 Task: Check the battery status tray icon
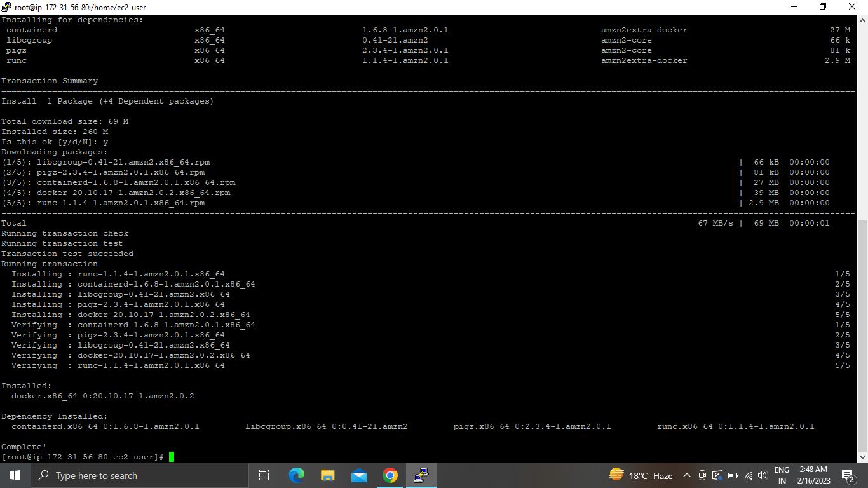(733, 475)
